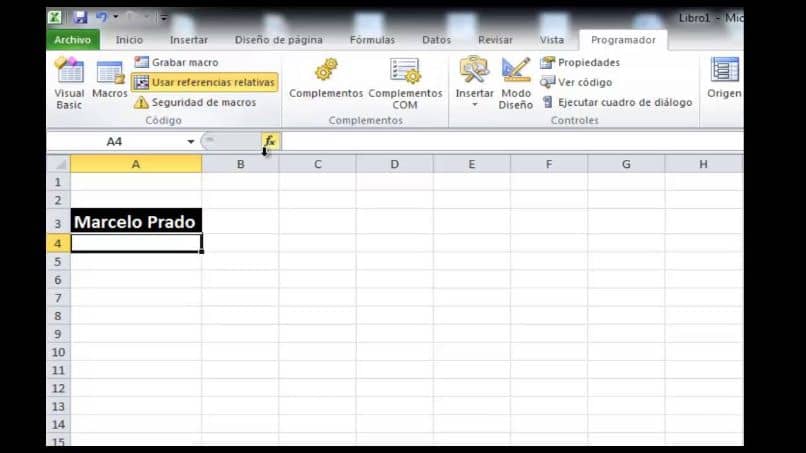Select row 10 header
Viewport: 806px width, 453px height.
click(58, 352)
